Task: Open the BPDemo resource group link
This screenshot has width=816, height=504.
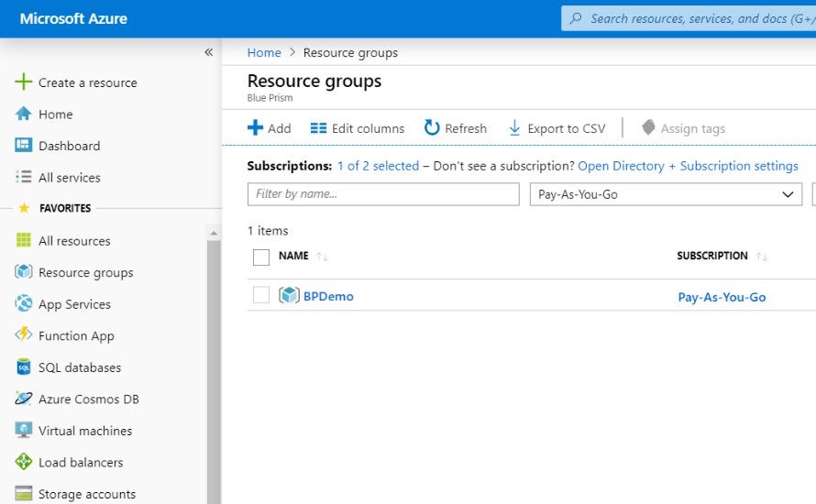Action: coord(328,296)
